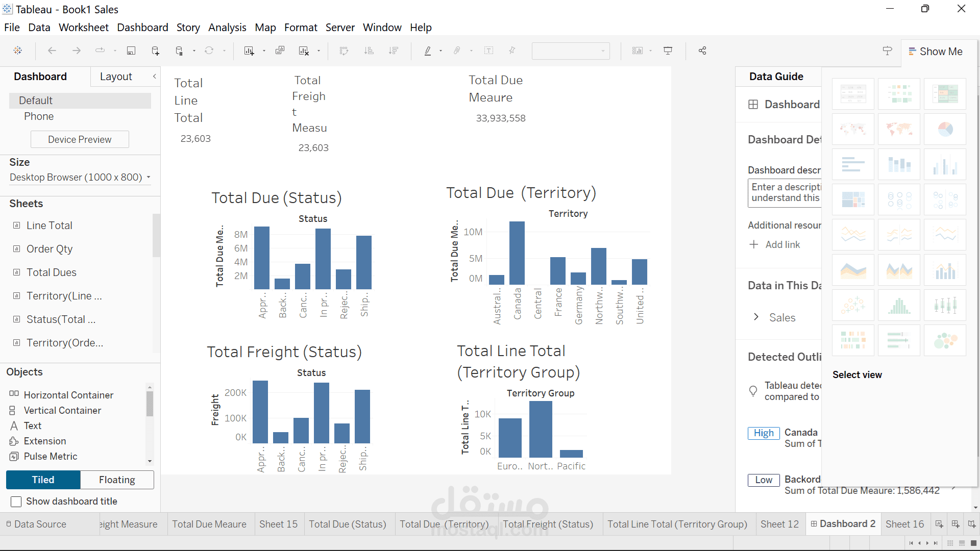Open the Analysis menu
Image resolution: width=980 pixels, height=551 pixels.
pos(227,28)
